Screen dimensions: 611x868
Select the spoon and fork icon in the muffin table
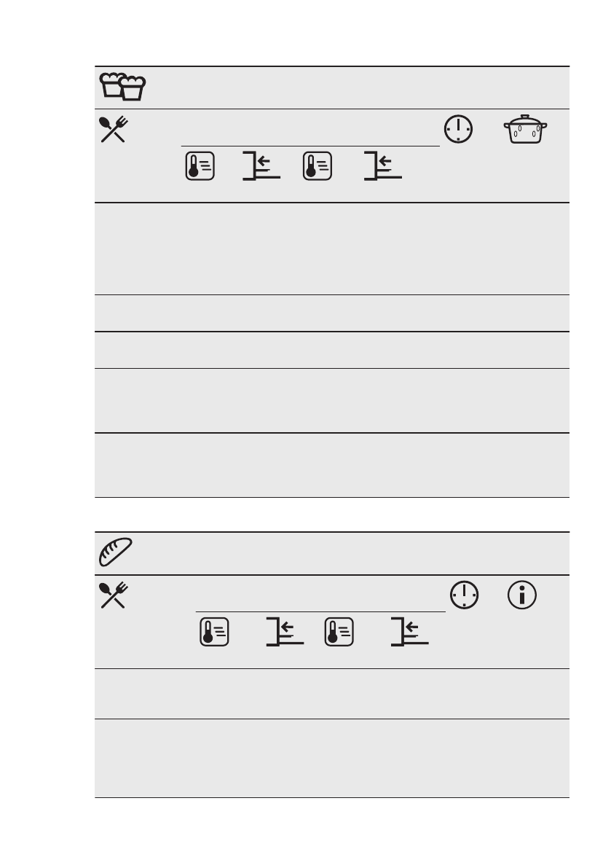(114, 130)
